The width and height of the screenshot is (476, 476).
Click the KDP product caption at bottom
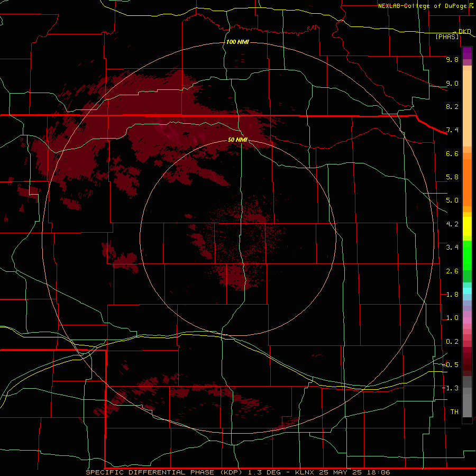pos(237,472)
